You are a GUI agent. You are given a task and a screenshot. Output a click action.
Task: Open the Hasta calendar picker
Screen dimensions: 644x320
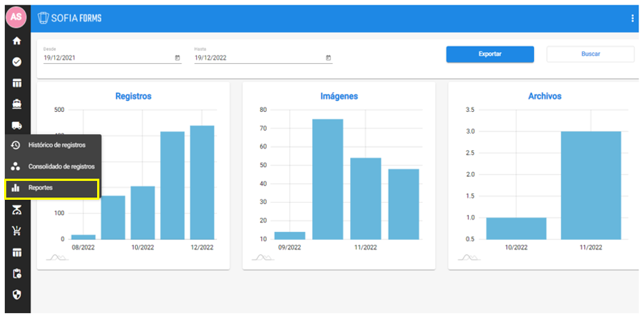pos(328,58)
